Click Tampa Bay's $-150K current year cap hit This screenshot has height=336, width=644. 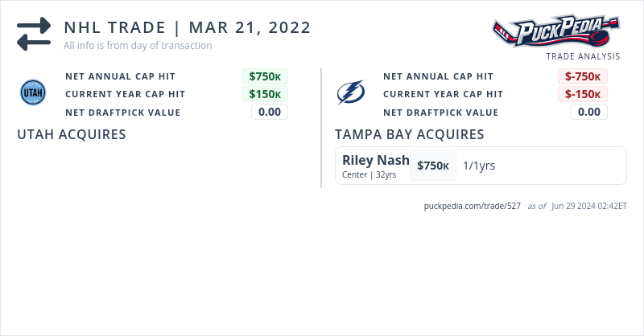pos(583,94)
